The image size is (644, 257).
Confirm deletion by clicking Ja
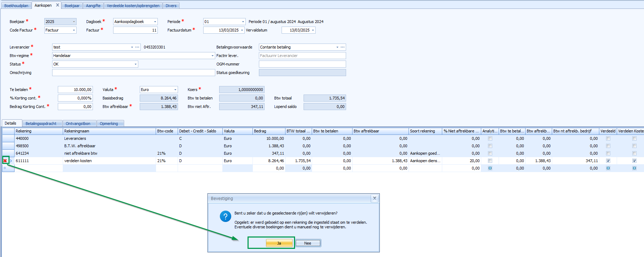279,243
